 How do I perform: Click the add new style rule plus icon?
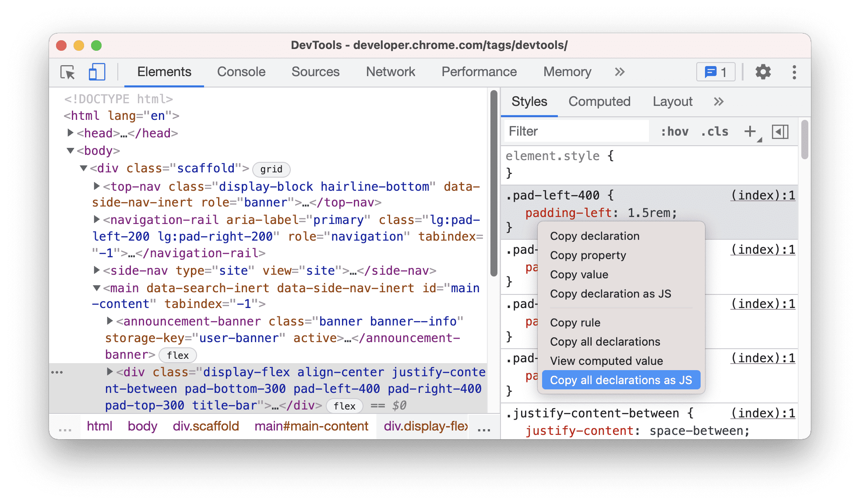752,131
